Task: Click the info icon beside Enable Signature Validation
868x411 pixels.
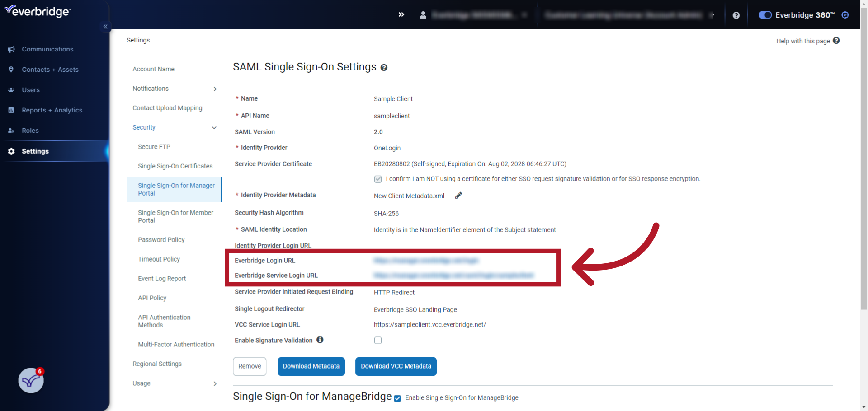Action: click(x=320, y=340)
